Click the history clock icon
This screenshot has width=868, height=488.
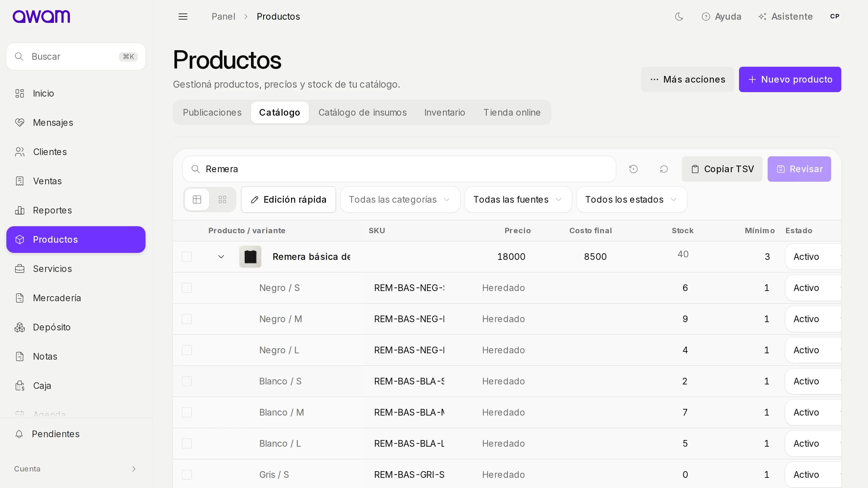click(x=634, y=169)
